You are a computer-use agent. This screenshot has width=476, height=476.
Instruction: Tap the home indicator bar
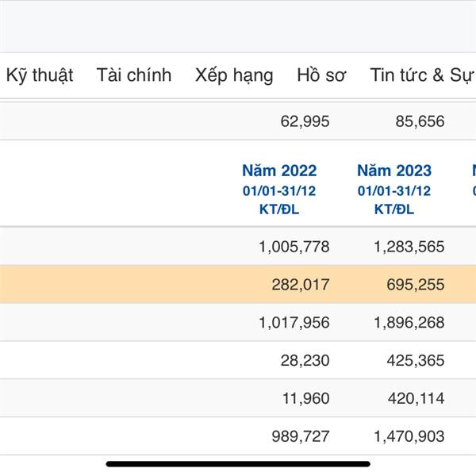pyautogui.click(x=238, y=463)
